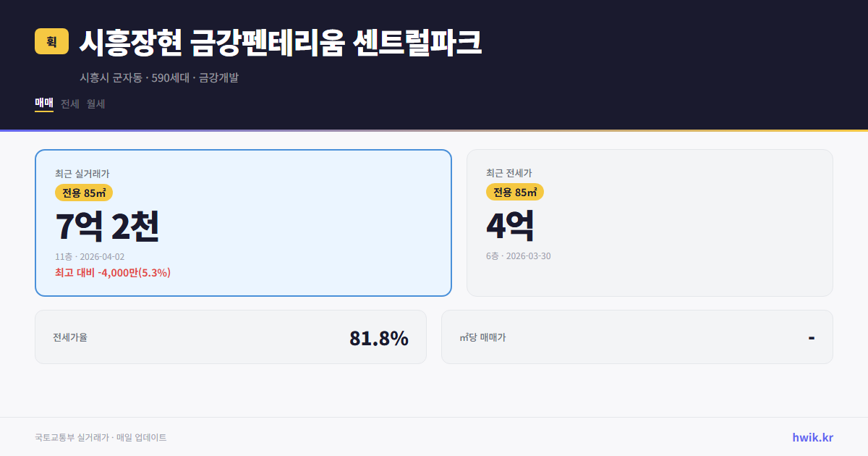The height and width of the screenshot is (456, 868).
Task: Open the hwik.kr link
Action: tap(812, 437)
